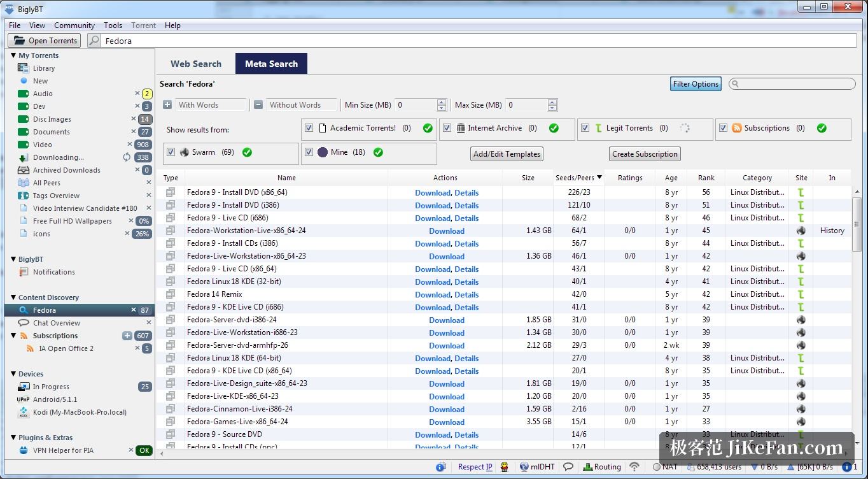Image resolution: width=868 pixels, height=479 pixels.
Task: Open the View menu
Action: 37,25
